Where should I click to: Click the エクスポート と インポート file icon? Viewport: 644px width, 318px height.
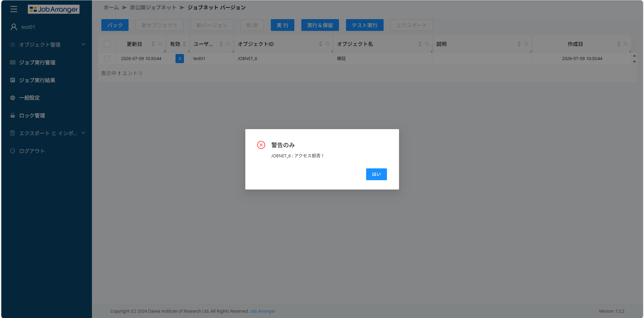pos(13,133)
